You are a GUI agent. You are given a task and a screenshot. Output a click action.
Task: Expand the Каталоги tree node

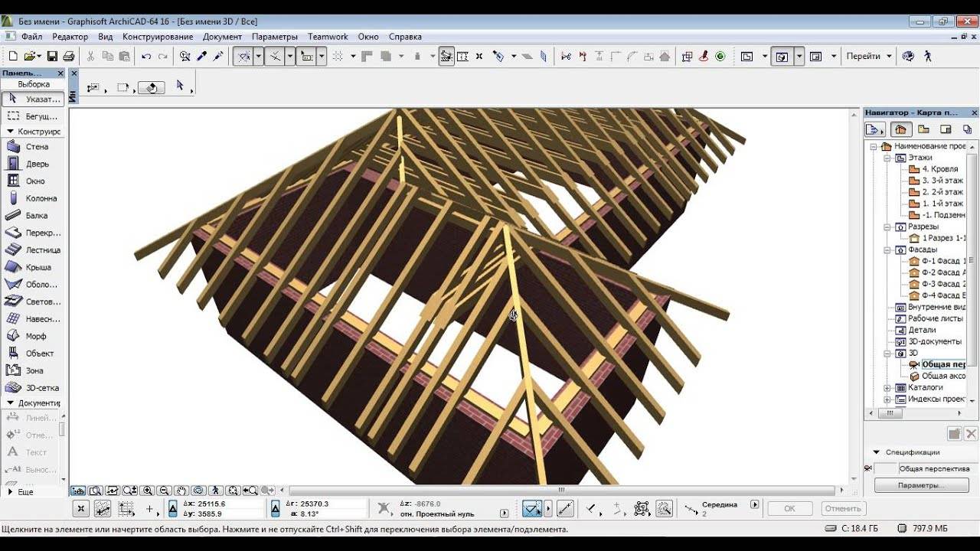click(887, 388)
